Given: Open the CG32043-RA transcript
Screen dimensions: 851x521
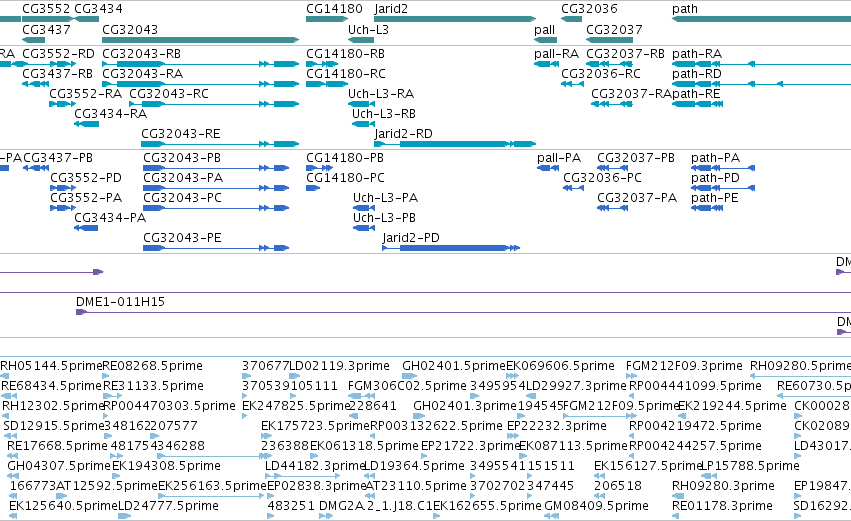Looking at the screenshot, I should coord(143,74).
